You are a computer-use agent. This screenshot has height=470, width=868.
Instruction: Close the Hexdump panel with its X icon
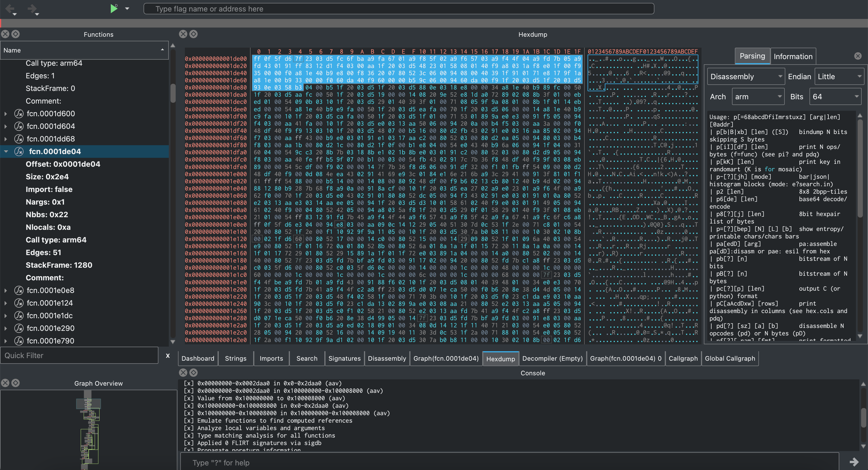[183, 34]
